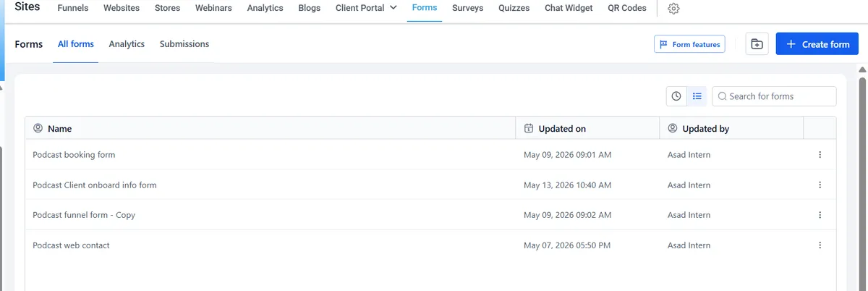Switch to recently updated clock view icon
This screenshot has width=868, height=291.
tap(676, 96)
